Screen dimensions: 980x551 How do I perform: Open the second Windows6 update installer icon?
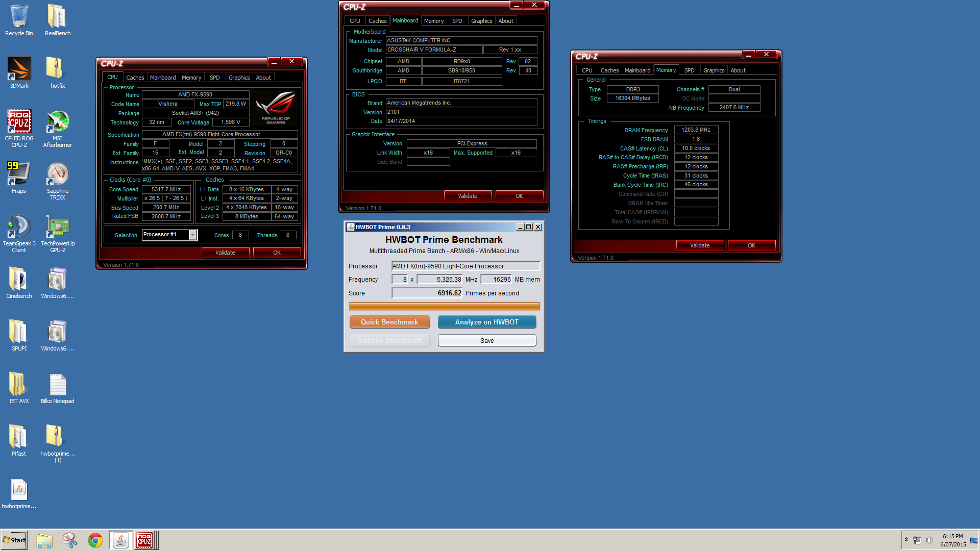tap(58, 336)
